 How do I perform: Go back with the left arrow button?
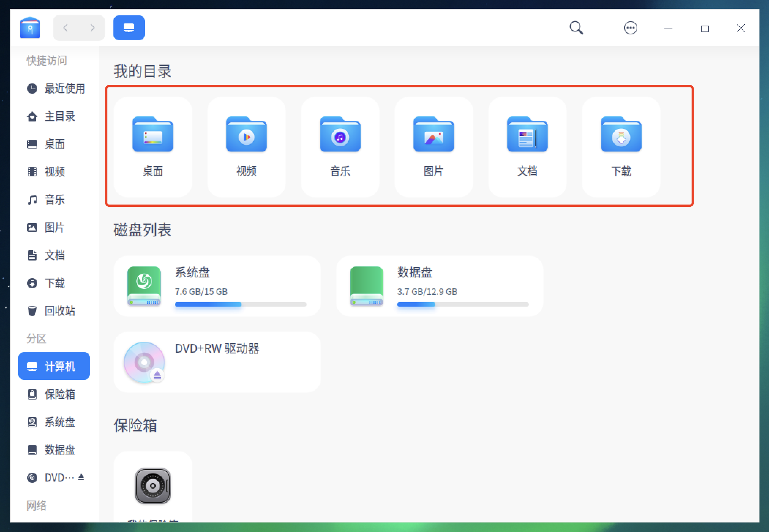66,28
